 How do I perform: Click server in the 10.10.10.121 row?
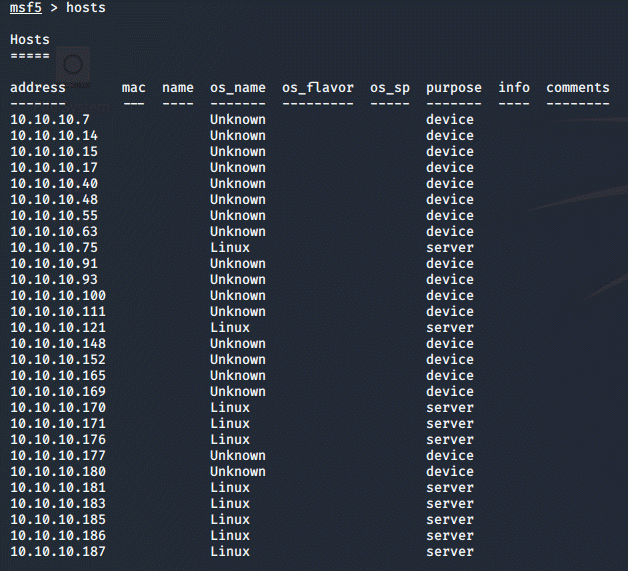450,328
